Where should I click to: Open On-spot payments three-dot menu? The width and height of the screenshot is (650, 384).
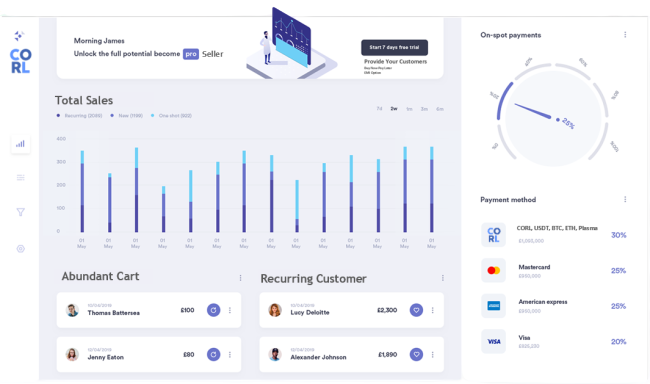(625, 35)
